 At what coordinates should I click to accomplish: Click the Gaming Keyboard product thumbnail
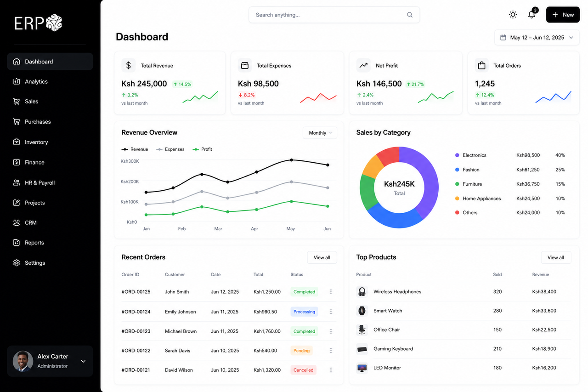coord(362,349)
